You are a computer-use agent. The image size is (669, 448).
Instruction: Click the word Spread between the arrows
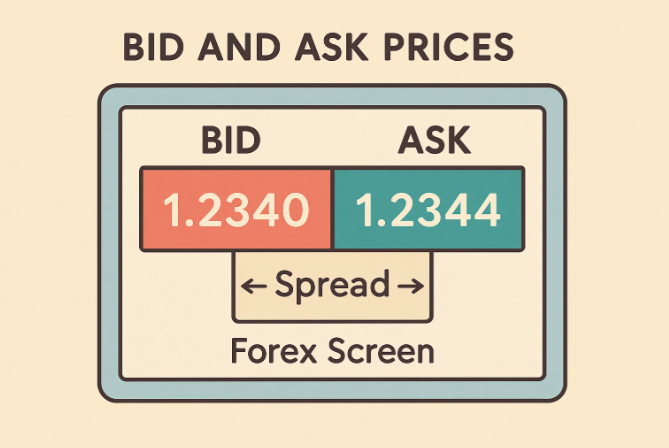coord(331,285)
